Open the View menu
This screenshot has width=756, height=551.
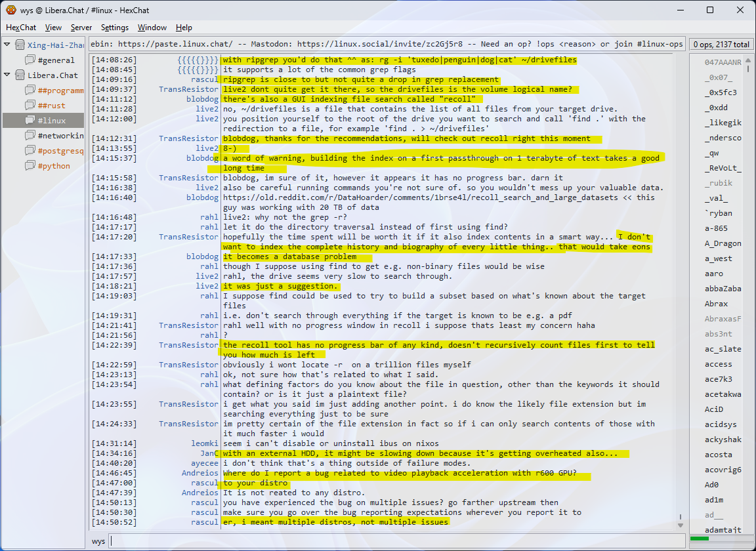click(53, 28)
